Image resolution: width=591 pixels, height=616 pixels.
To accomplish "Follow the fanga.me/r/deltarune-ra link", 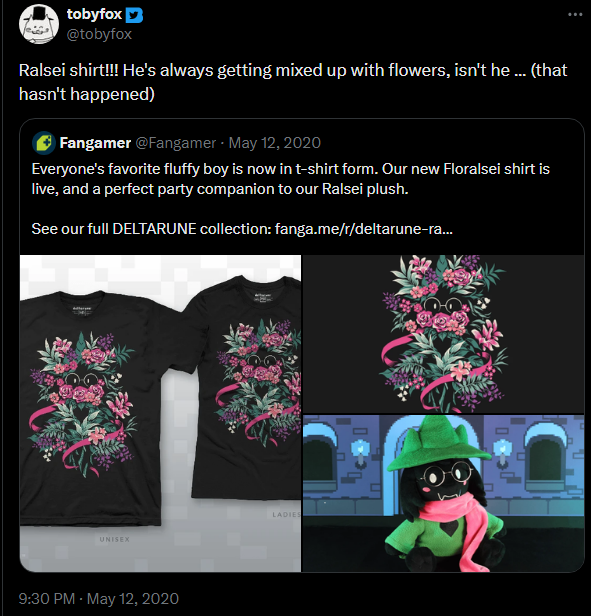I will pos(363,229).
